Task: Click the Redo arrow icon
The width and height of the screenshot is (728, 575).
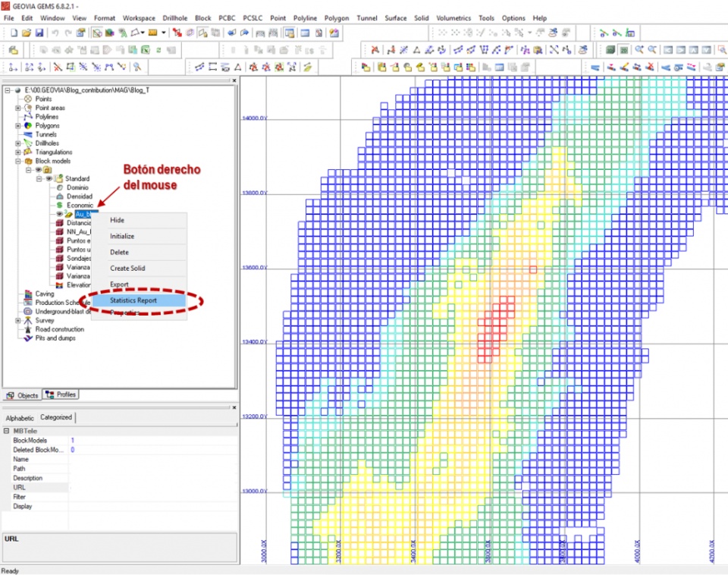Action: click(x=68, y=33)
